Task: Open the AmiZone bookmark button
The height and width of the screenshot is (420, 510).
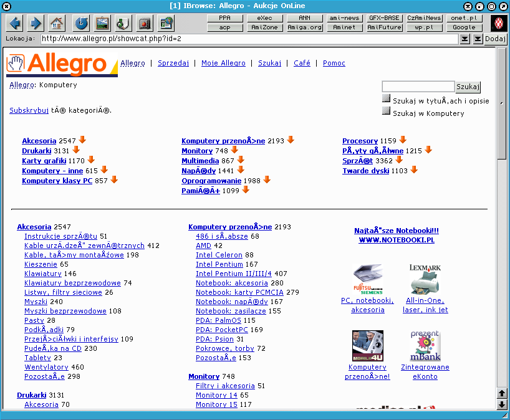Action: [264, 27]
